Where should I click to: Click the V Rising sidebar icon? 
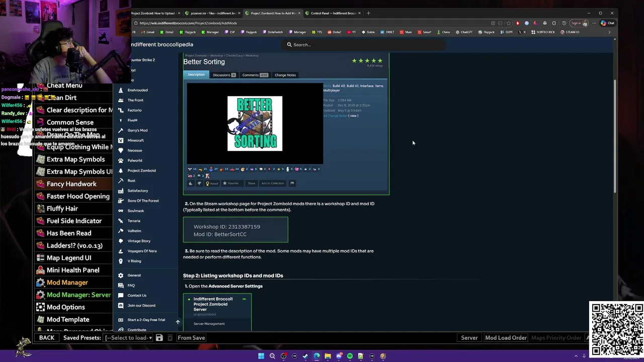point(120,261)
